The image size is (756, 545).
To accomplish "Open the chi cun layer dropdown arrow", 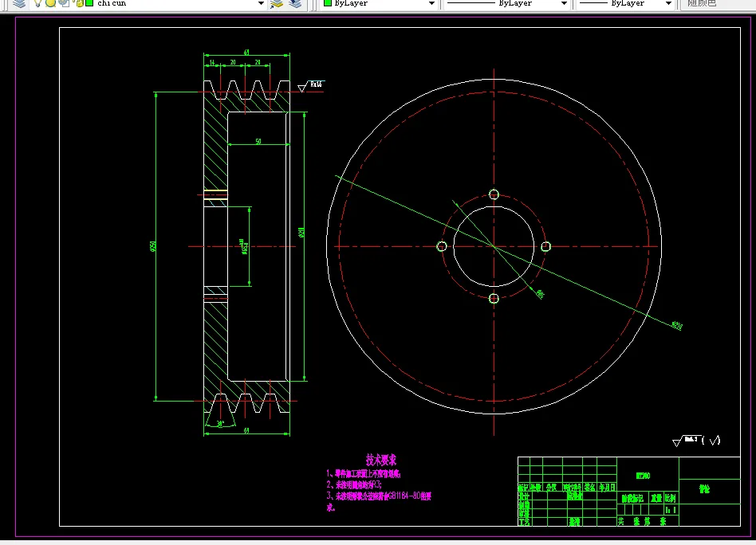I will tap(261, 3).
